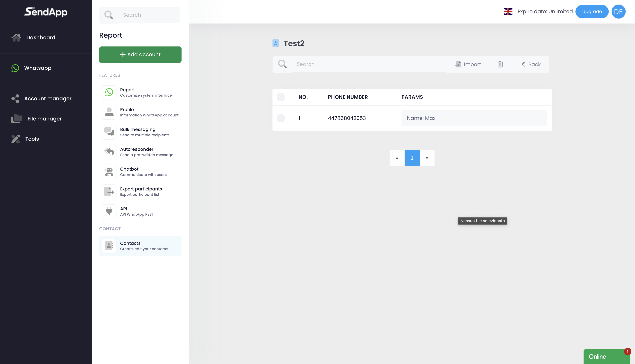The height and width of the screenshot is (364, 635).
Task: Open Account manager in sidebar
Action: click(48, 98)
